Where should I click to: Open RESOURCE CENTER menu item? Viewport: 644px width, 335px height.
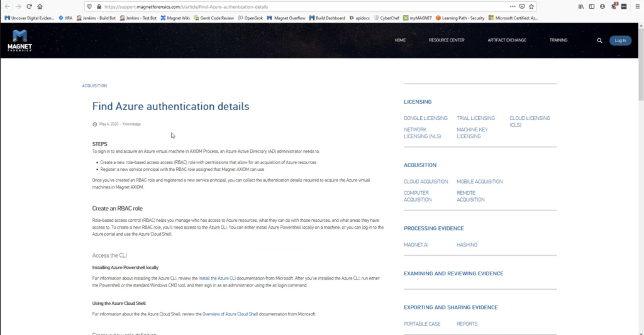[447, 40]
